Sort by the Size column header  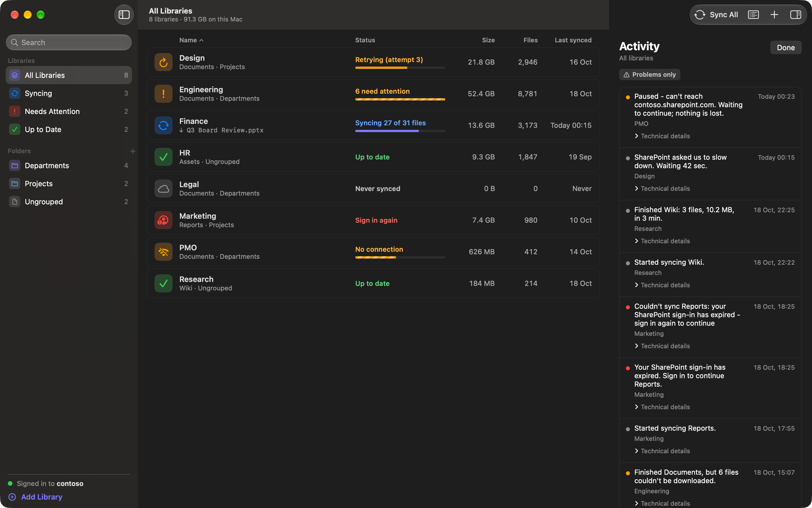488,40
